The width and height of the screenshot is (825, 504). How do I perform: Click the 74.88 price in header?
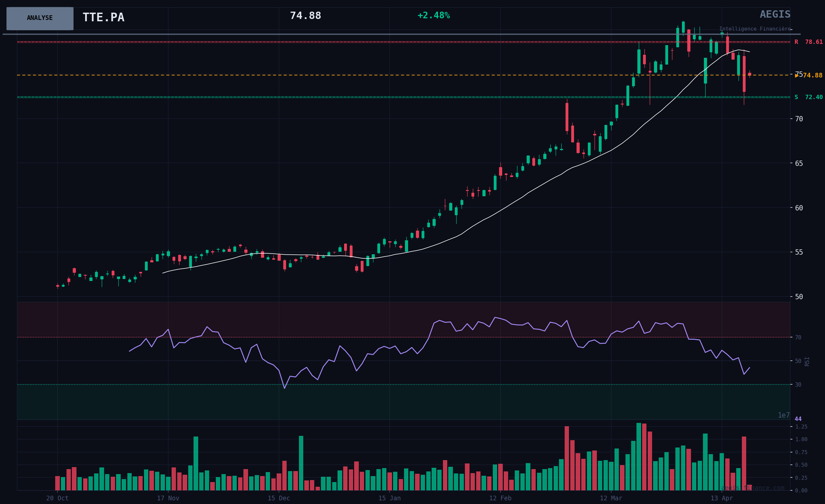[x=305, y=16]
